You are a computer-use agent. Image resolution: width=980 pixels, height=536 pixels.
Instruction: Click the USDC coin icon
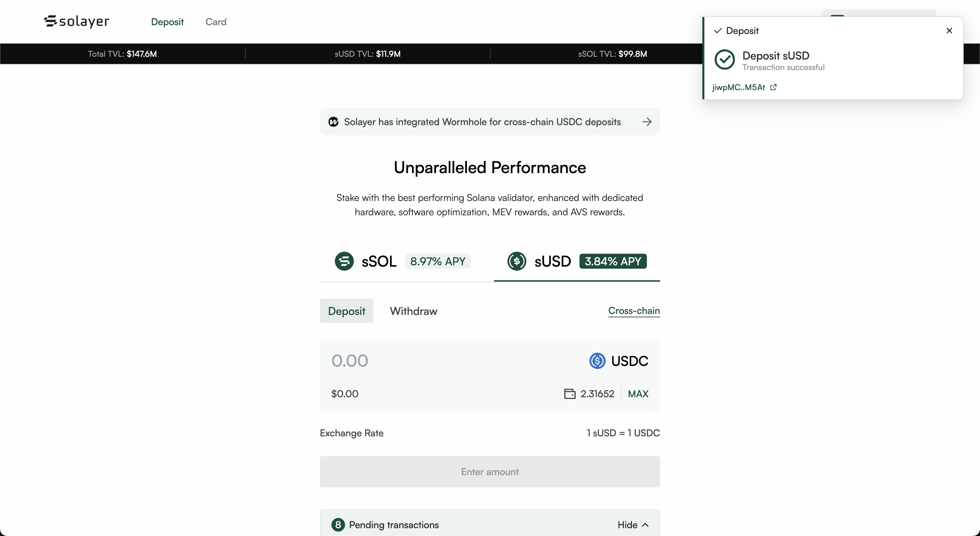click(x=597, y=361)
